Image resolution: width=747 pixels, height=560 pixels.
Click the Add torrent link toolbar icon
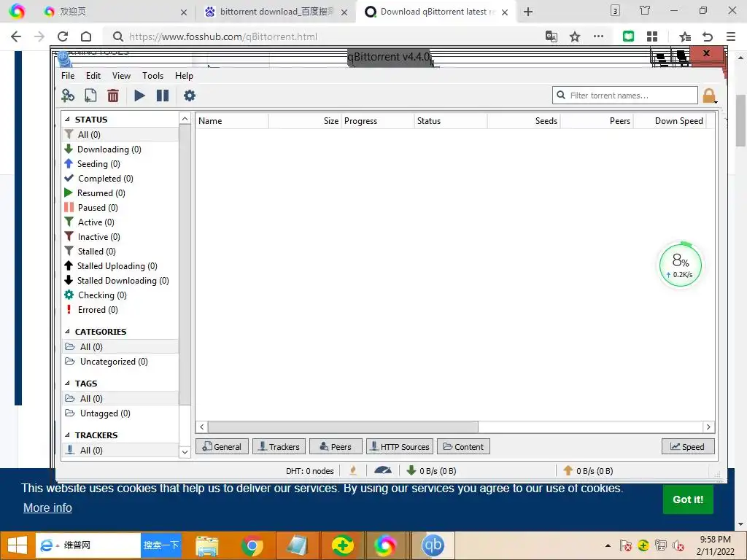click(68, 96)
